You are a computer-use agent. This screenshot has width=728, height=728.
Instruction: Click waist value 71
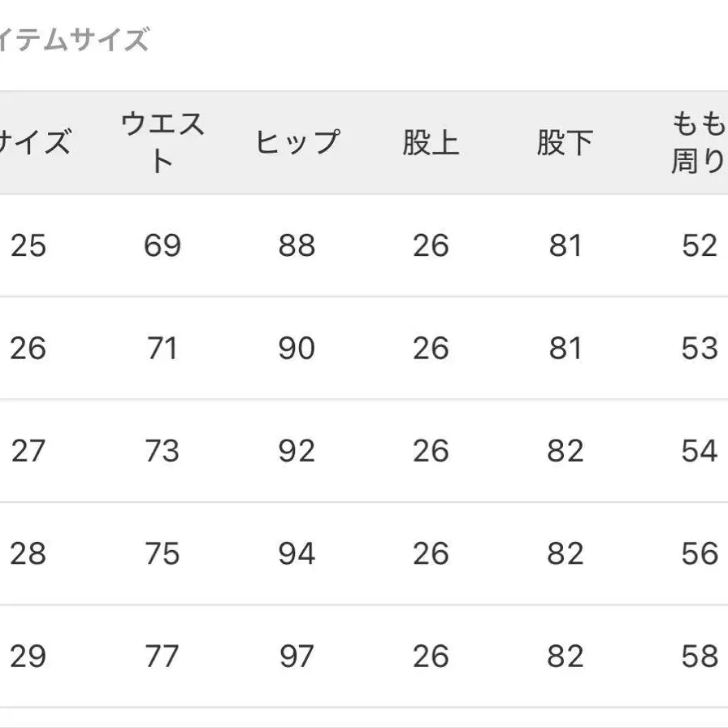[162, 349]
